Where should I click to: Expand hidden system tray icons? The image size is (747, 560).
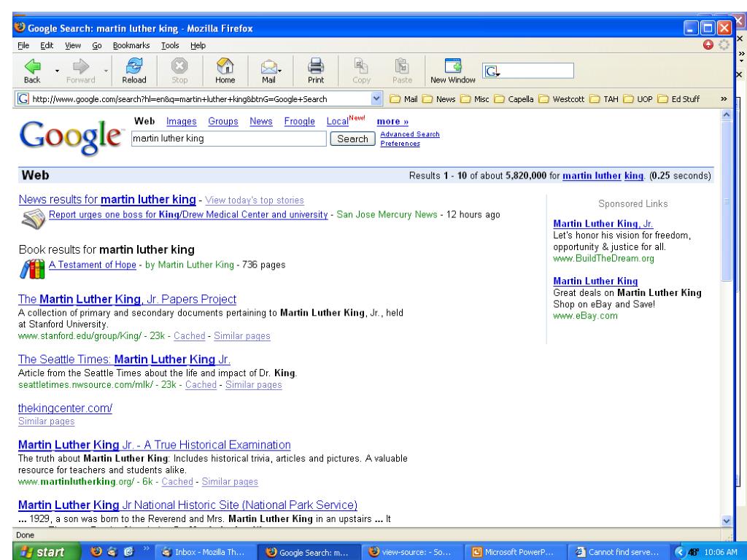coord(680,552)
